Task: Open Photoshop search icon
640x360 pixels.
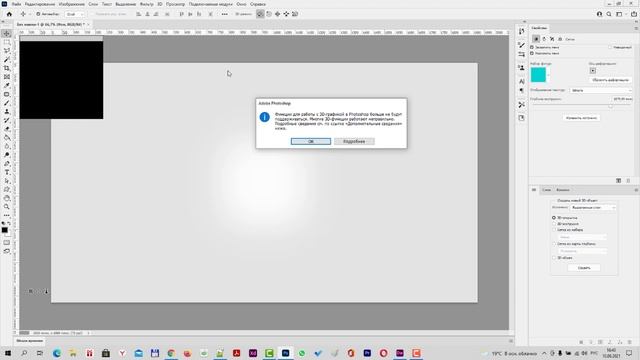Action: tap(609, 14)
